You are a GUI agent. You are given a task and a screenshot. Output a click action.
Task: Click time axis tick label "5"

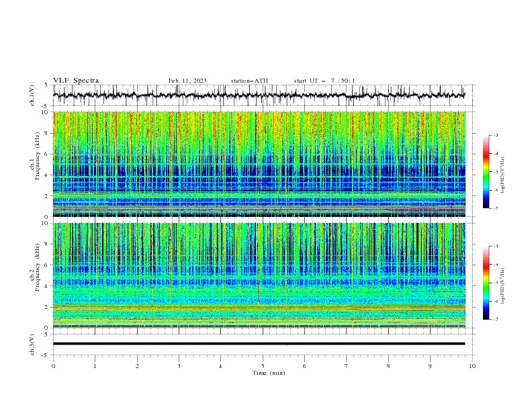tap(263, 366)
